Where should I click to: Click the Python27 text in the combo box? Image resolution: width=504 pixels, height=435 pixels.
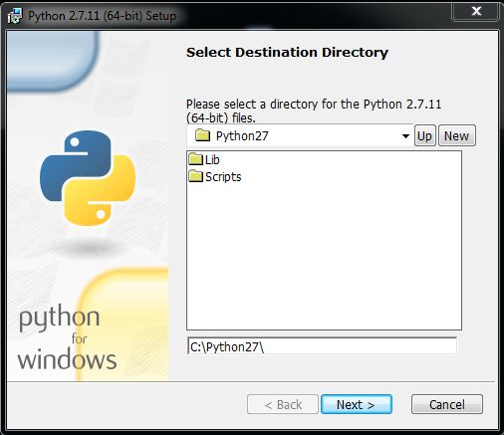(x=242, y=136)
